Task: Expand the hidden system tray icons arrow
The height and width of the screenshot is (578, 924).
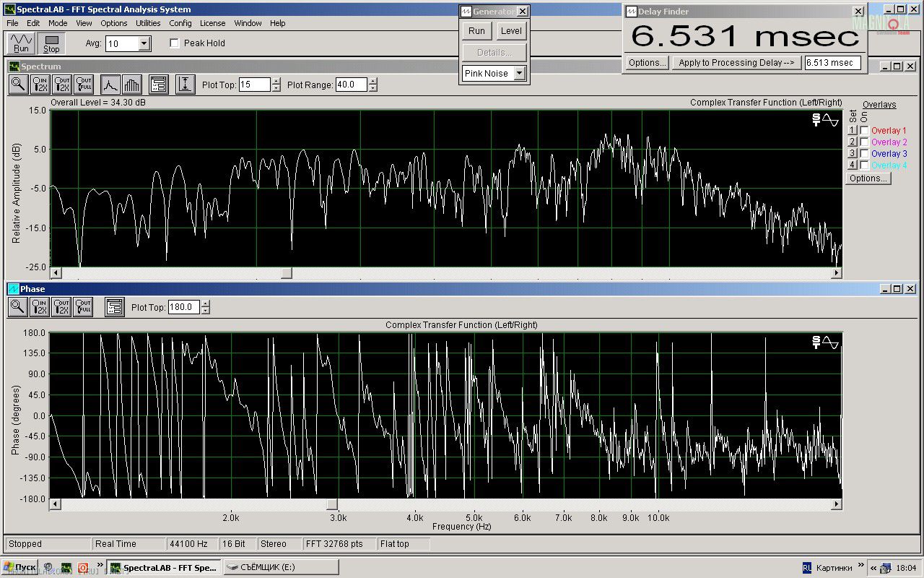Action: click(873, 567)
